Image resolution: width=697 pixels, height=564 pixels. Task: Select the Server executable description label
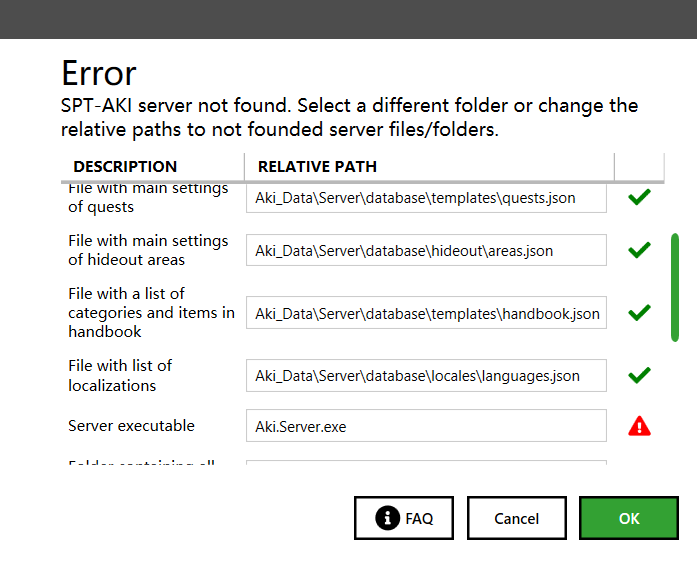click(x=131, y=426)
